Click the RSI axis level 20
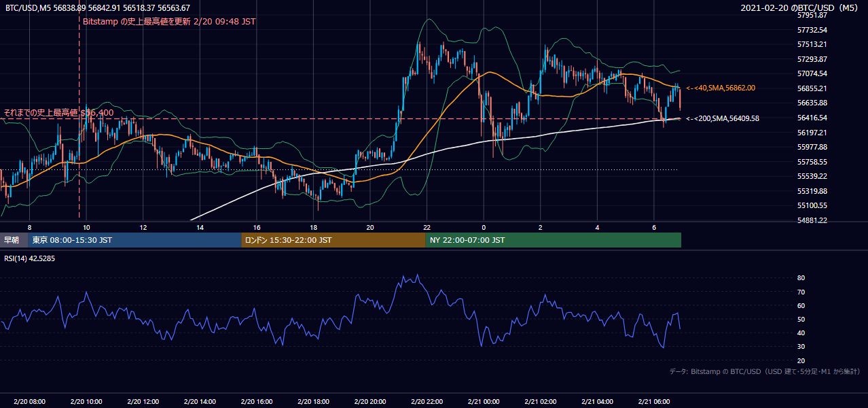 pos(801,360)
